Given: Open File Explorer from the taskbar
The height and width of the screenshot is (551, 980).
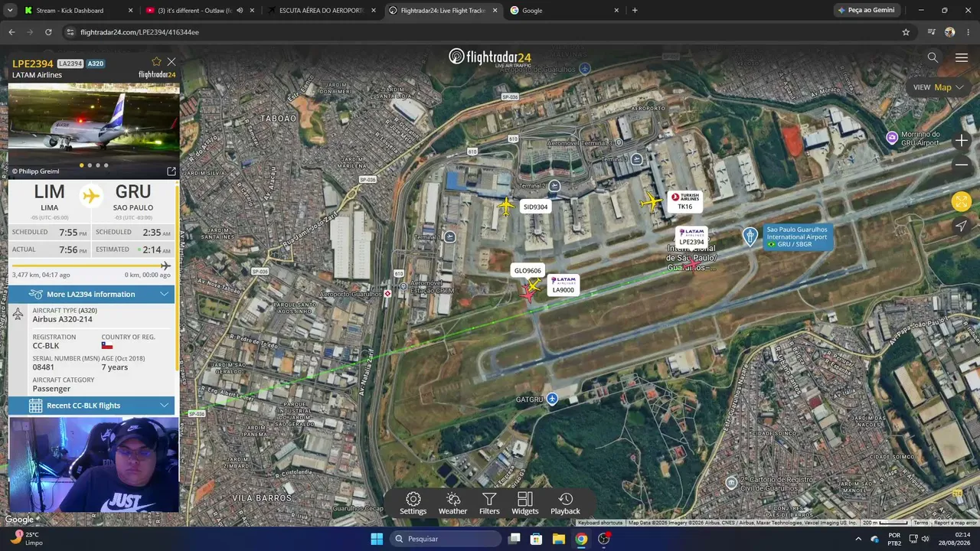Looking at the screenshot, I should coord(559,539).
